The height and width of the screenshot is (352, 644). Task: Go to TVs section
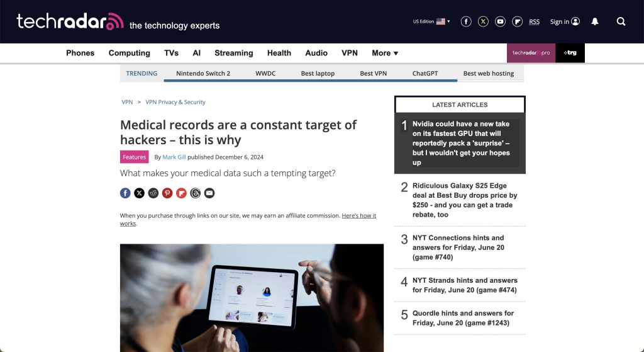171,53
